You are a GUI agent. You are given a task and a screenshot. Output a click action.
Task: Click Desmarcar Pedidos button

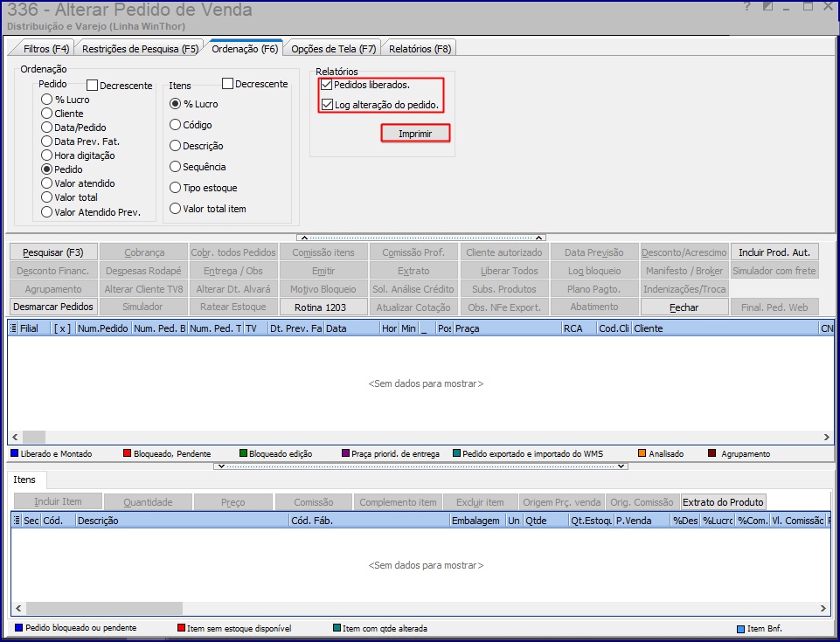53,307
